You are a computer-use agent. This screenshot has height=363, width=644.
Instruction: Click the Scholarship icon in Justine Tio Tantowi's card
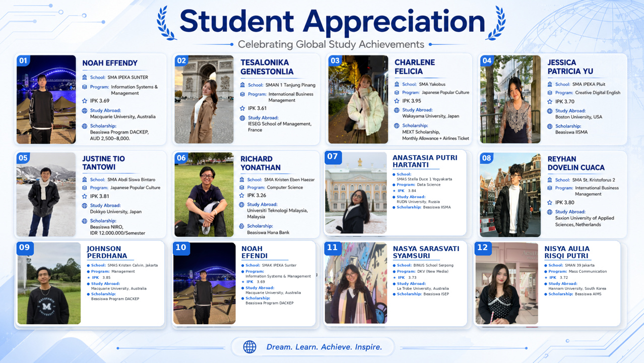point(85,221)
